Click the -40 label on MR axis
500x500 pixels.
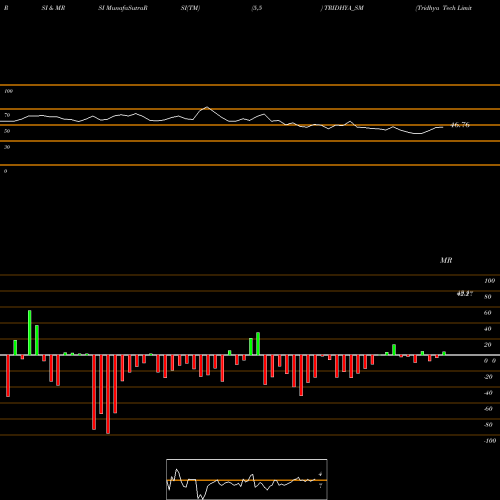coord(488,393)
